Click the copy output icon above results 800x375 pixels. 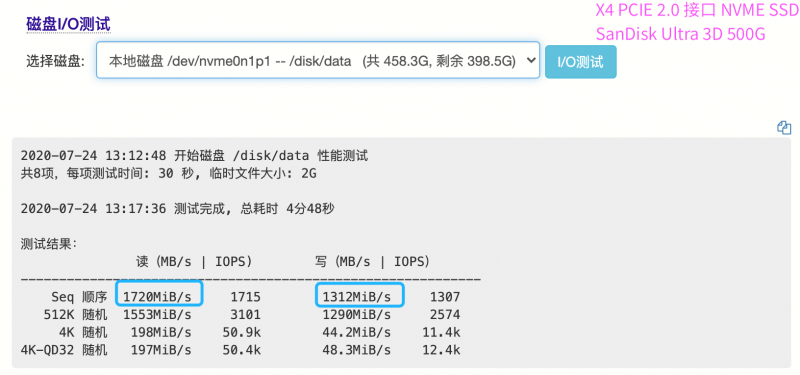pyautogui.click(x=784, y=128)
